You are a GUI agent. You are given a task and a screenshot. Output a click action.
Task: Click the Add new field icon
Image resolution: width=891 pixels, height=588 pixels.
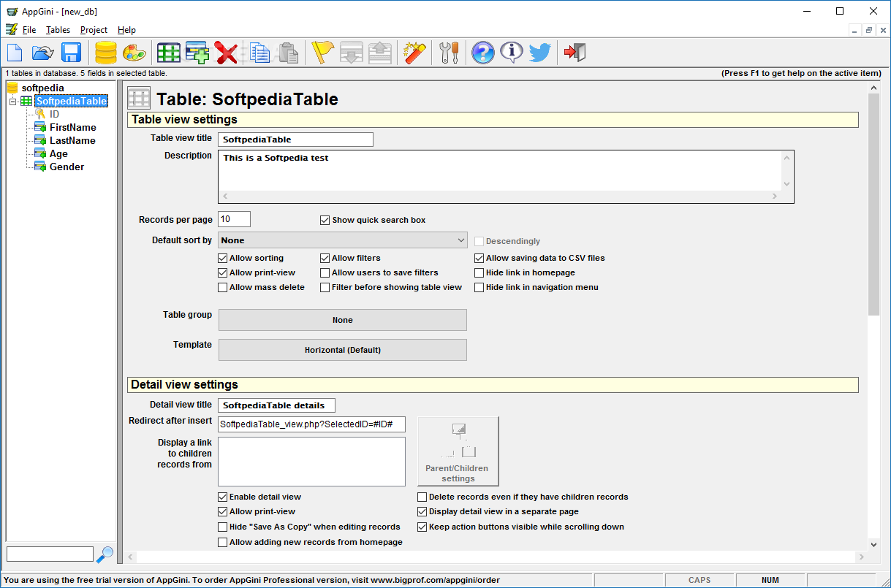pos(197,53)
